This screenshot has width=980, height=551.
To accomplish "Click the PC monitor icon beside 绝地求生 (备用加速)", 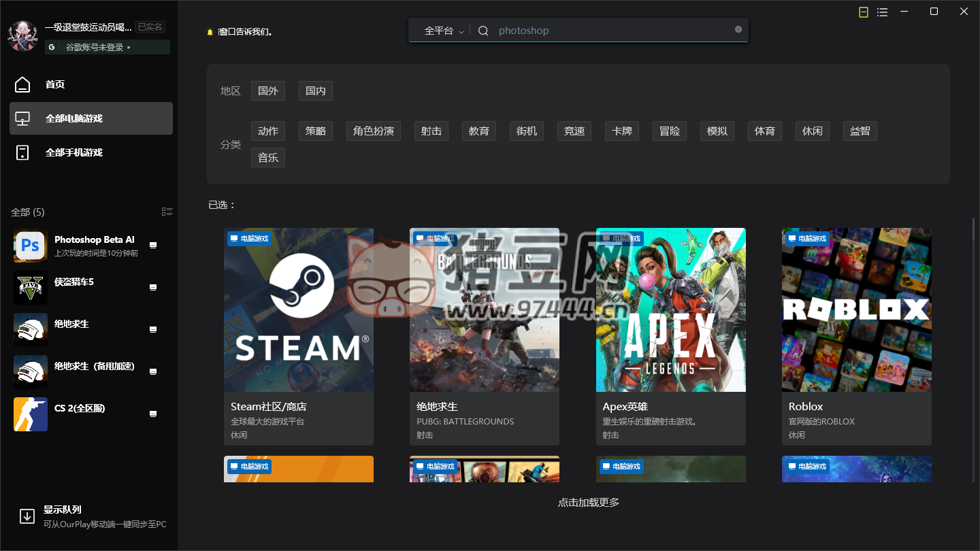I will click(x=153, y=372).
